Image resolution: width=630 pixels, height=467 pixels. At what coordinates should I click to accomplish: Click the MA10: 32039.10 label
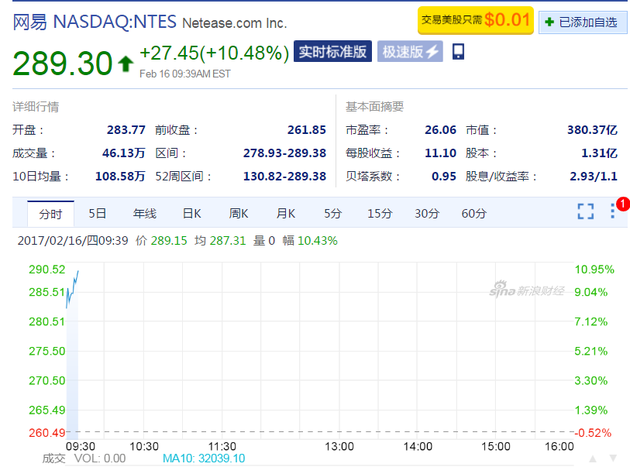pyautogui.click(x=204, y=459)
